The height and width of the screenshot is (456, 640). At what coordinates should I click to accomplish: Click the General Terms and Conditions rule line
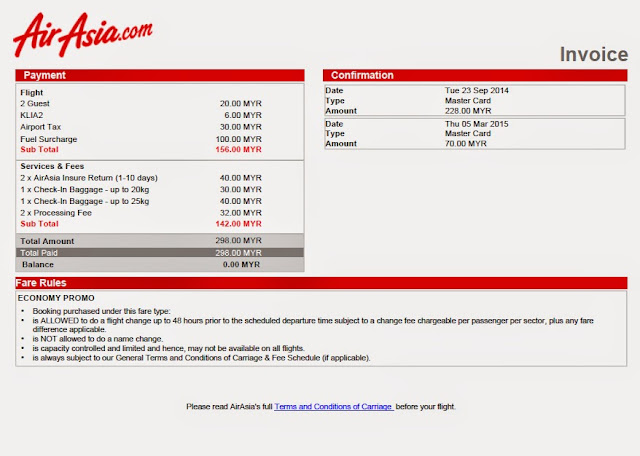click(x=202, y=358)
